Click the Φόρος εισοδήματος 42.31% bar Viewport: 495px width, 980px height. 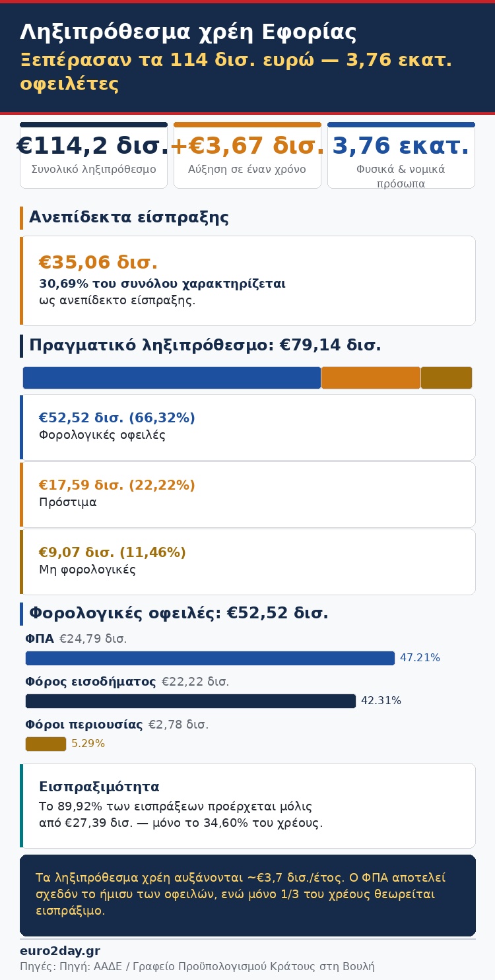190,701
